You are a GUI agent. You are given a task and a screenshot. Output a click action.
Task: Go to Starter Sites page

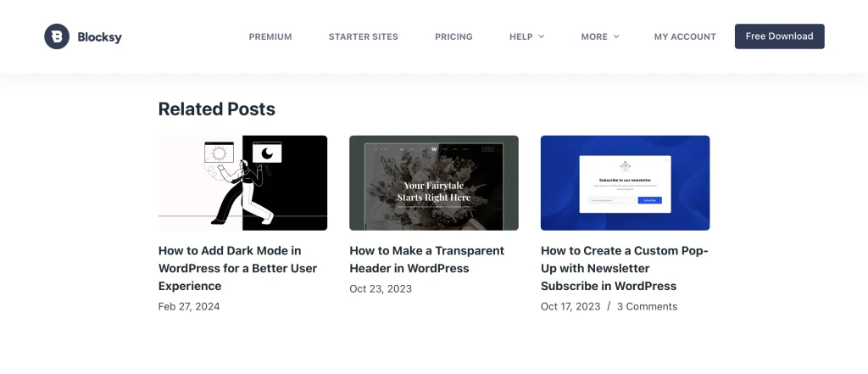[363, 36]
